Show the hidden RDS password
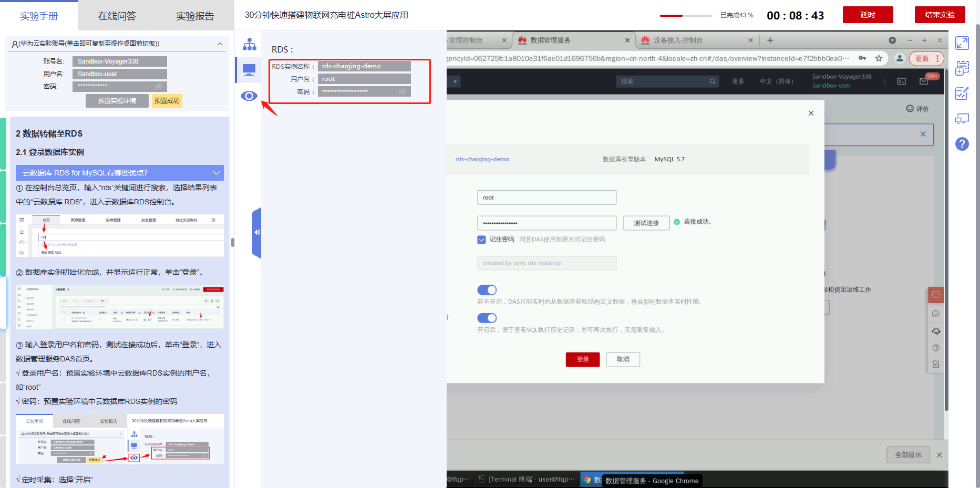The width and height of the screenshot is (980, 488). [403, 91]
